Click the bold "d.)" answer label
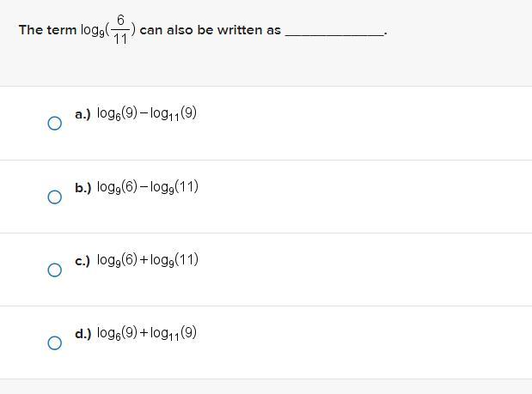 (x=83, y=334)
